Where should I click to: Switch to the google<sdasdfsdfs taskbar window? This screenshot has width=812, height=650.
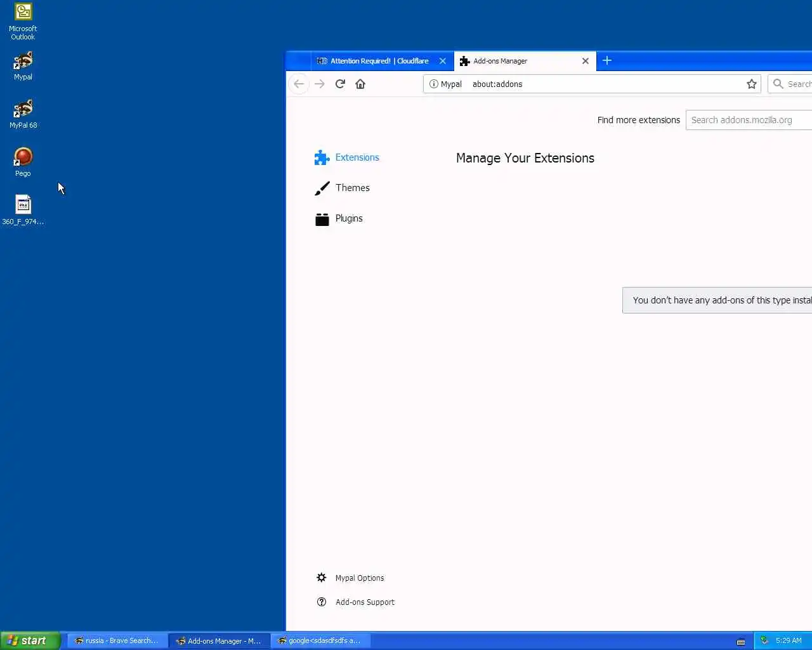pos(321,640)
